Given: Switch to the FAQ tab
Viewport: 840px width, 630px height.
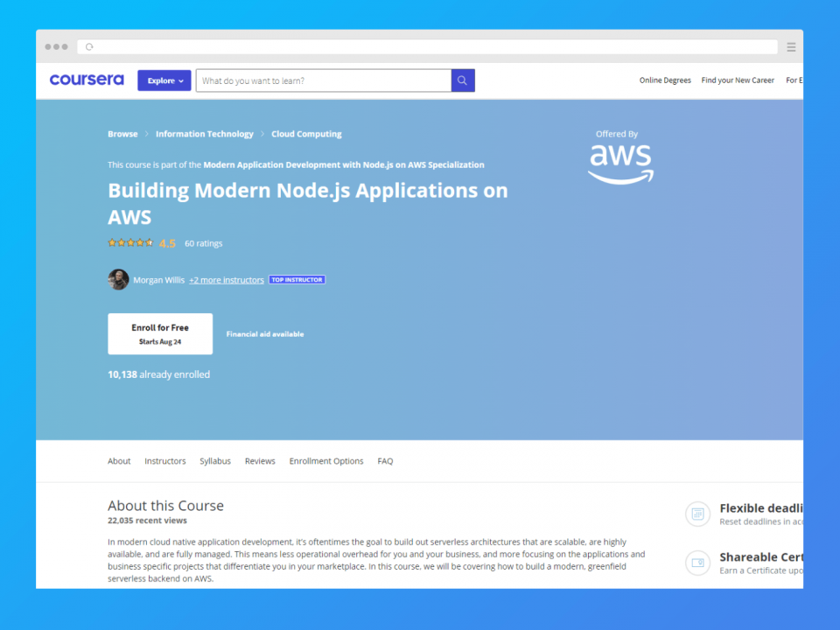Looking at the screenshot, I should point(385,461).
